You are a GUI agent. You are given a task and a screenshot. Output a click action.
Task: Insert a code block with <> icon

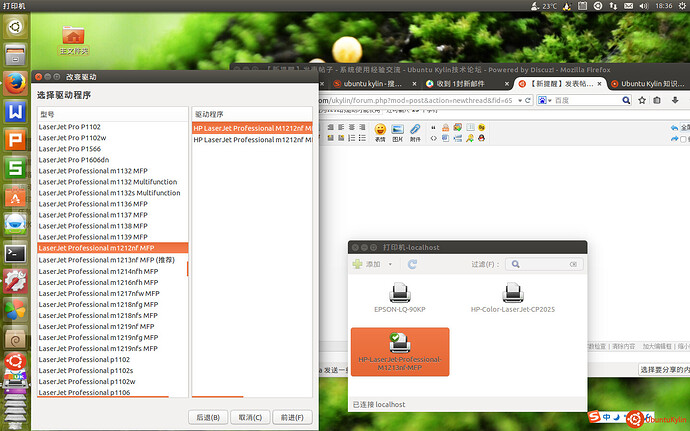[433, 138]
